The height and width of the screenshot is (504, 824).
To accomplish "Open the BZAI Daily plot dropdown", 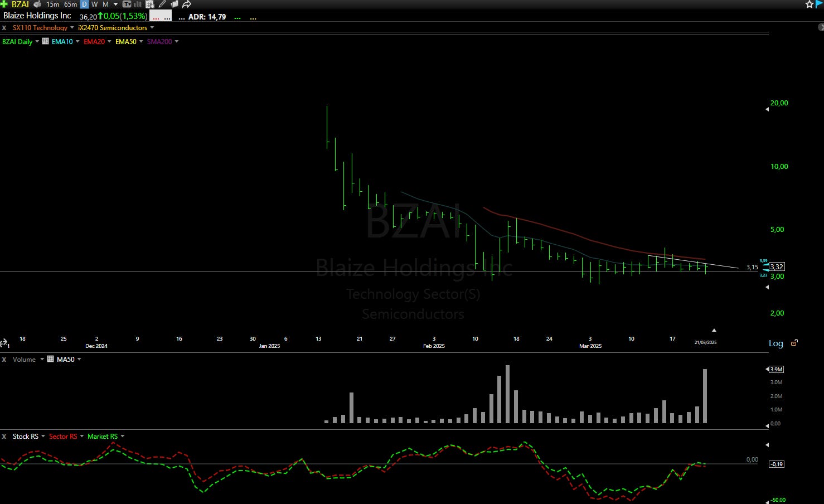I will coord(37,41).
